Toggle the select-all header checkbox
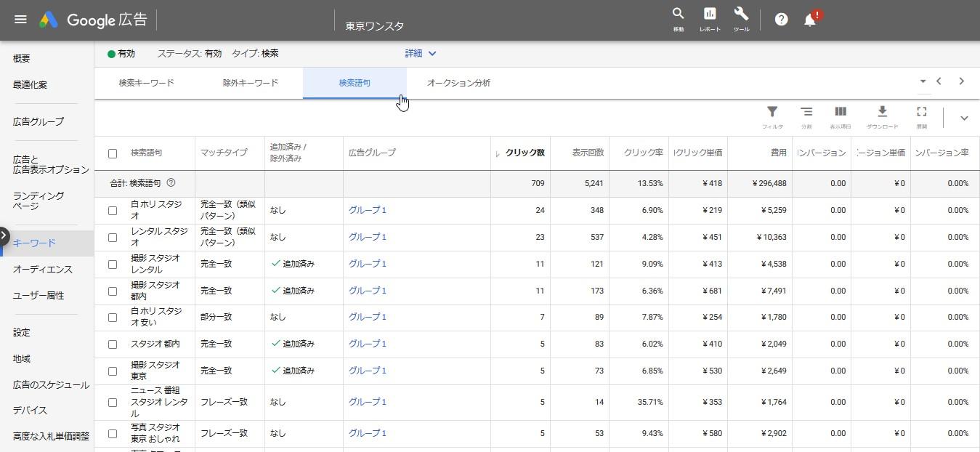Screen dimensions: 980x452 pos(113,153)
